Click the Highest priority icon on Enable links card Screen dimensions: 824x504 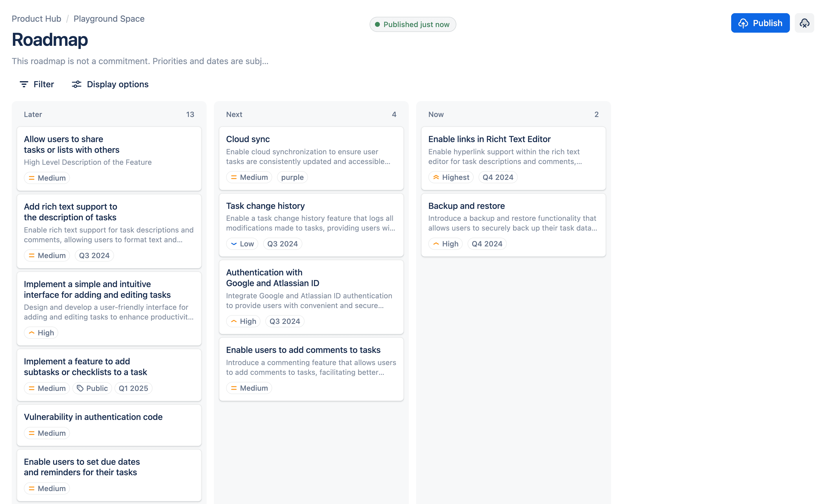(436, 177)
